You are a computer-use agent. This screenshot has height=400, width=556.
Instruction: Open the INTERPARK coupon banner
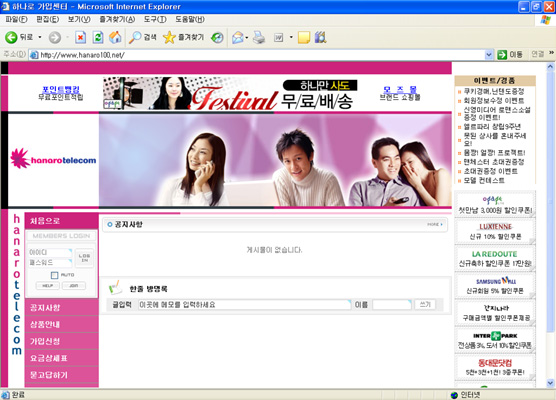[x=495, y=340]
